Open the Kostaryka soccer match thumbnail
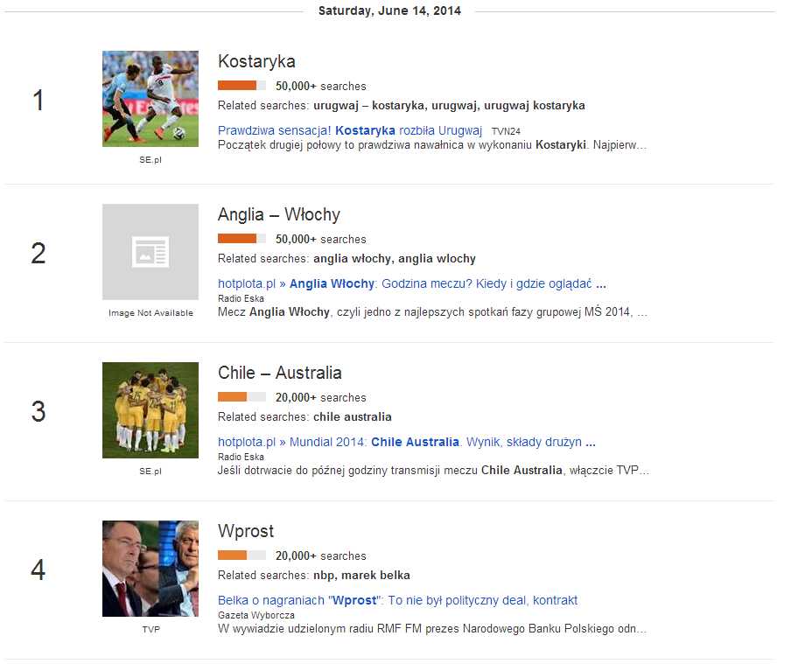This screenshot has height=664, width=812. click(x=150, y=98)
